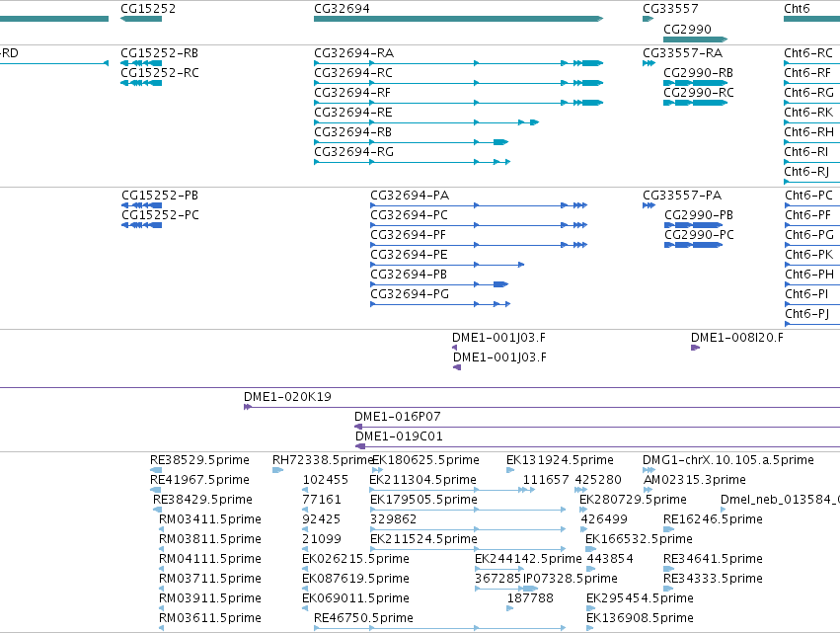
Task: Select the teal CG15252 gene arrow glyph
Action: coord(141,19)
